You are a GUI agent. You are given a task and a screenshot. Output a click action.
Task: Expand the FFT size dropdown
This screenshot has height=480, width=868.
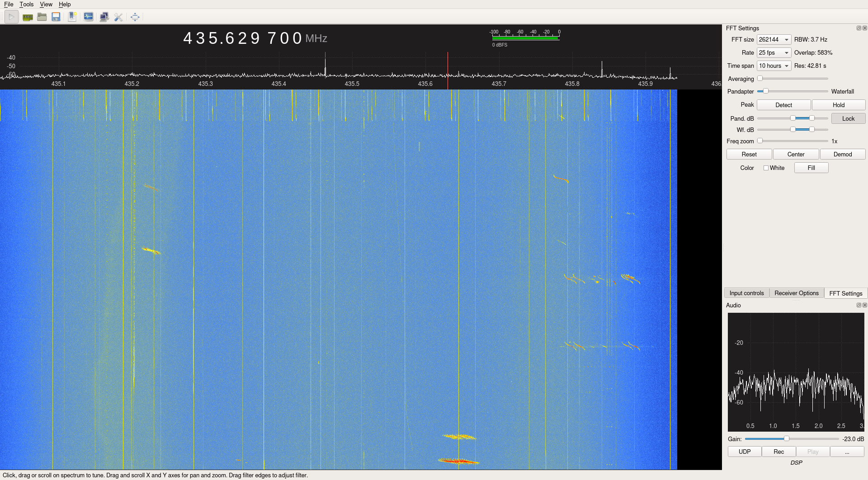[774, 40]
